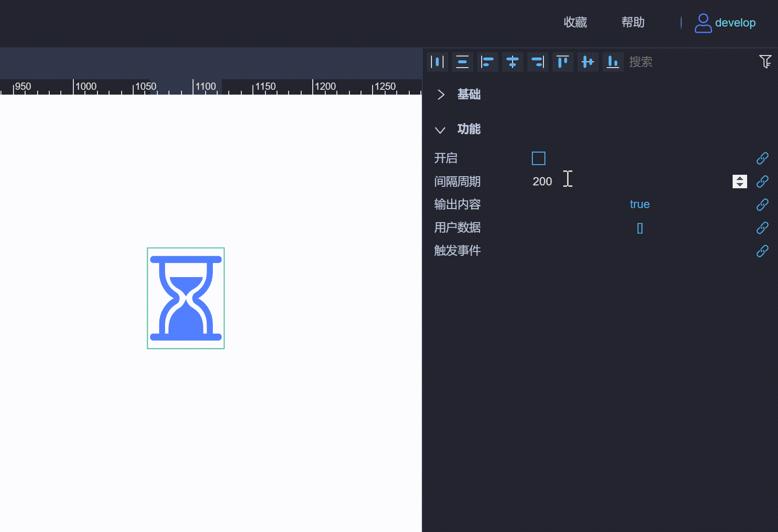
Task: Open the 帮助 menu
Action: pos(633,22)
